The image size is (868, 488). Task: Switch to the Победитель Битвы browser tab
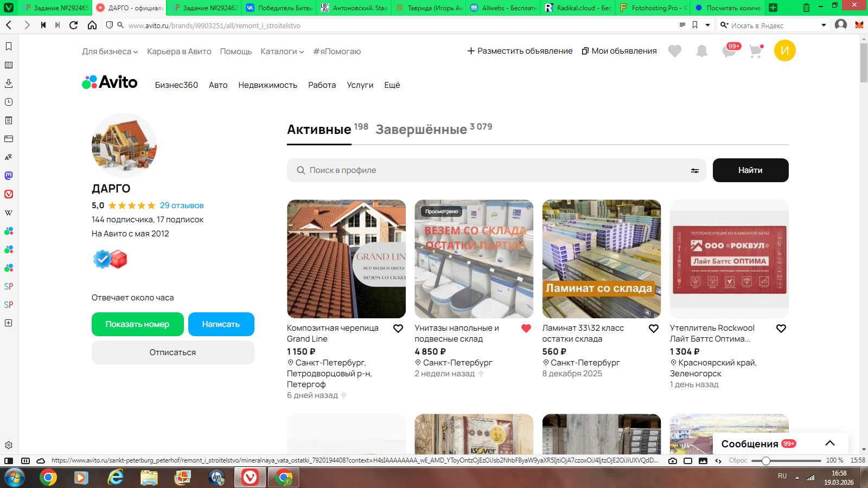click(280, 8)
